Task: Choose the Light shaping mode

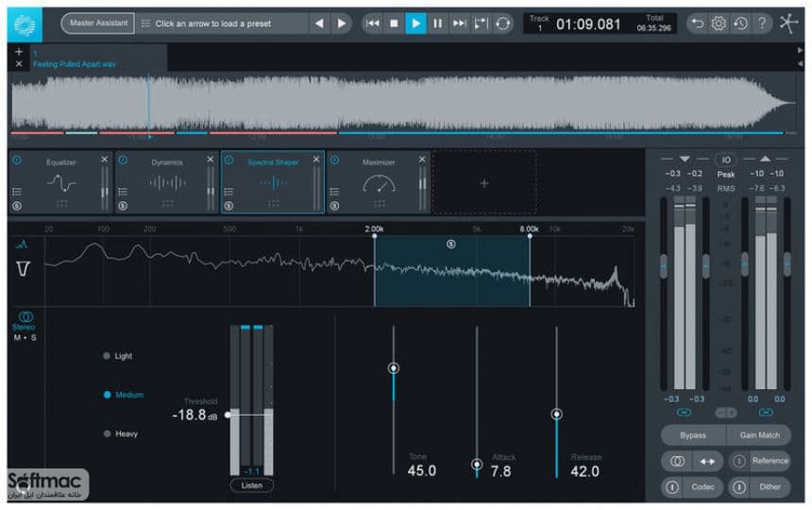Action: pyautogui.click(x=118, y=356)
